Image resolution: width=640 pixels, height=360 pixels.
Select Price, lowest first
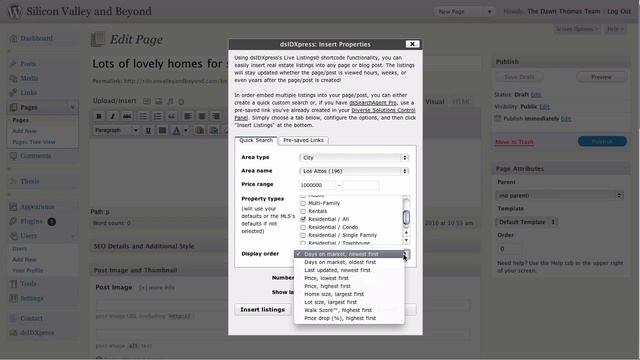(x=349, y=278)
